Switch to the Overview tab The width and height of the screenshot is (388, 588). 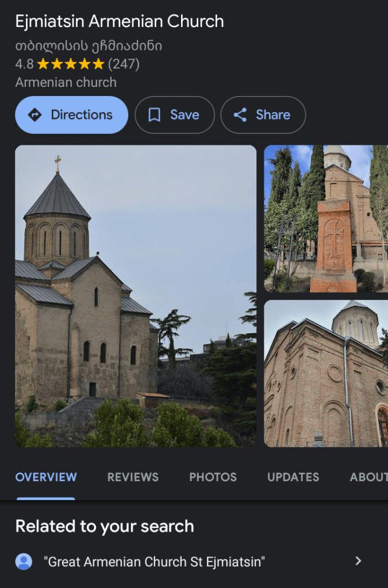(x=46, y=477)
